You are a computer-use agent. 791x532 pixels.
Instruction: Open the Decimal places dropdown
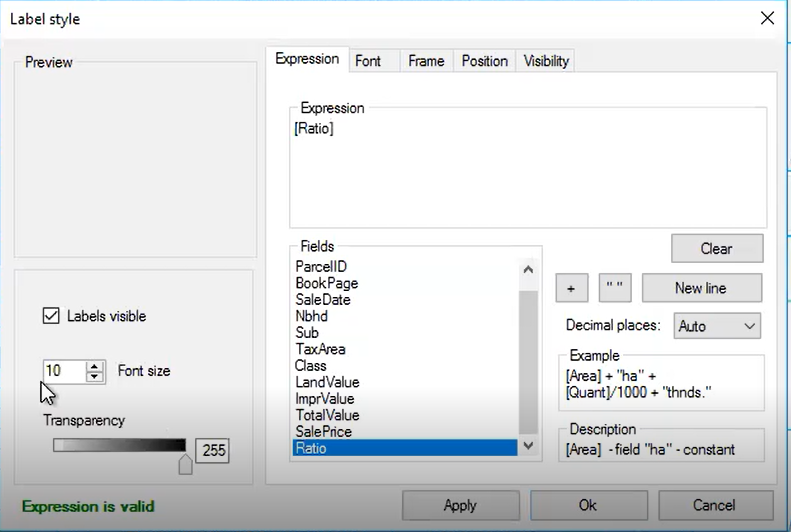click(x=717, y=326)
